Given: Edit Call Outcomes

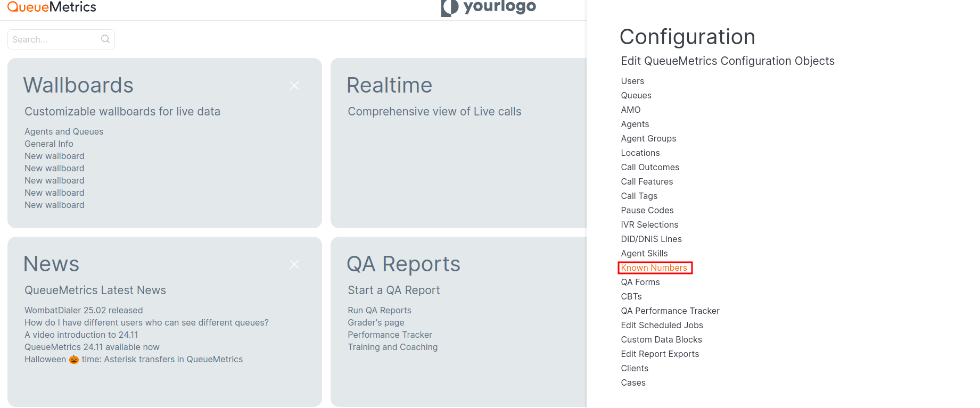Looking at the screenshot, I should [x=650, y=167].
